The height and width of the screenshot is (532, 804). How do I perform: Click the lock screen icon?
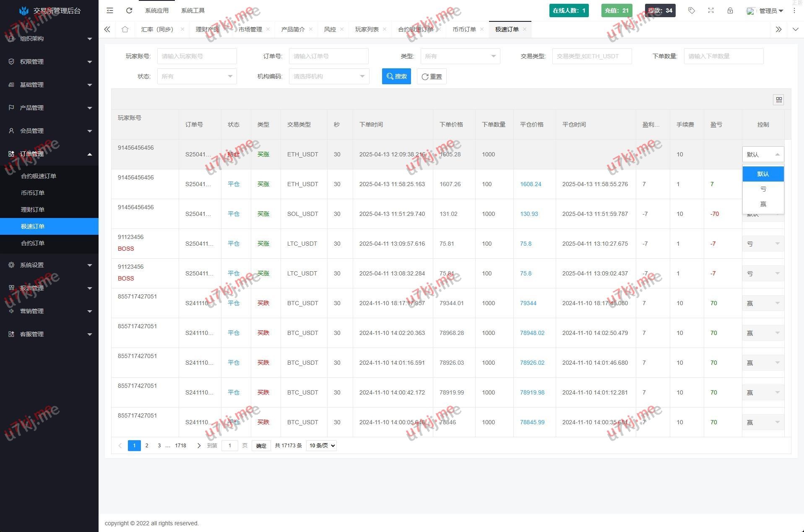pos(730,10)
